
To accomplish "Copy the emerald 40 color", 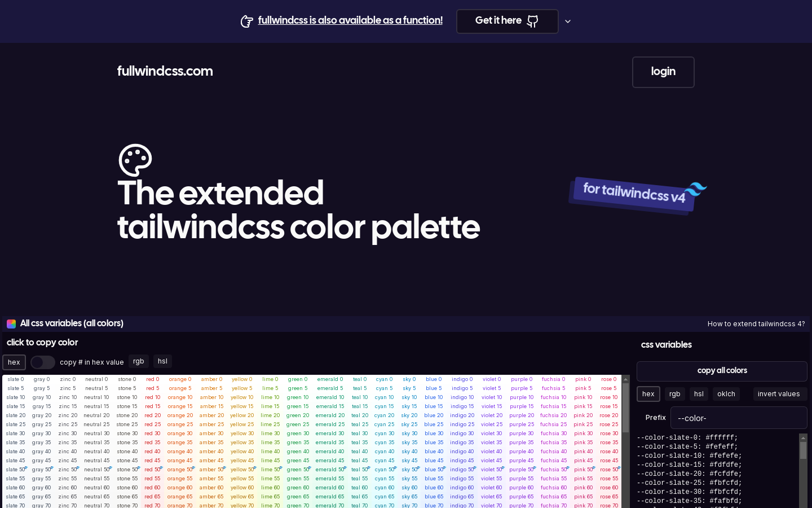I will pos(330,452).
